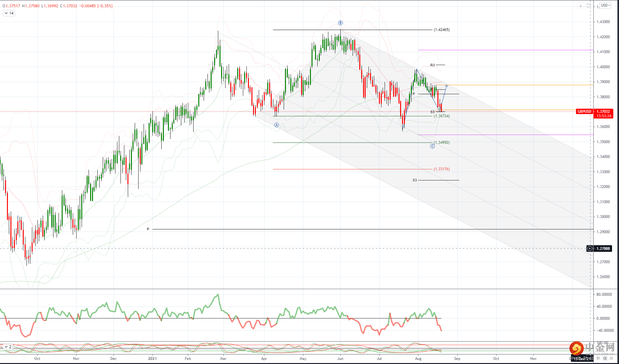Screen dimensions: 619x364
Task: Select the R3 pivot label
Action: (432, 65)
